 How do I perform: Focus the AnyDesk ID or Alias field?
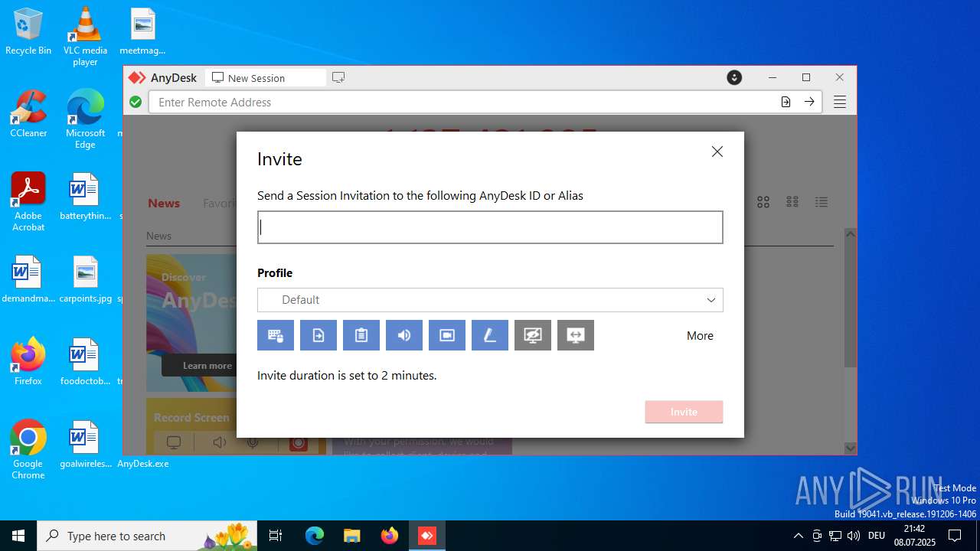point(490,227)
